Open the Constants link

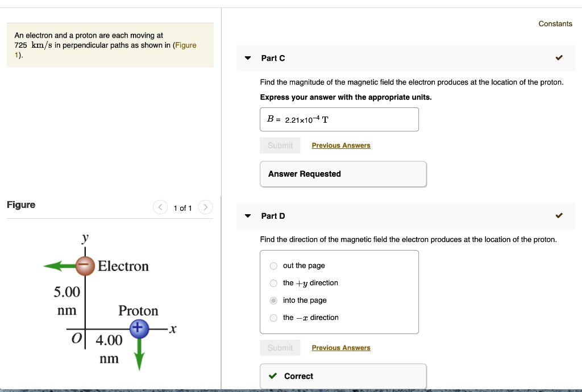(x=555, y=24)
